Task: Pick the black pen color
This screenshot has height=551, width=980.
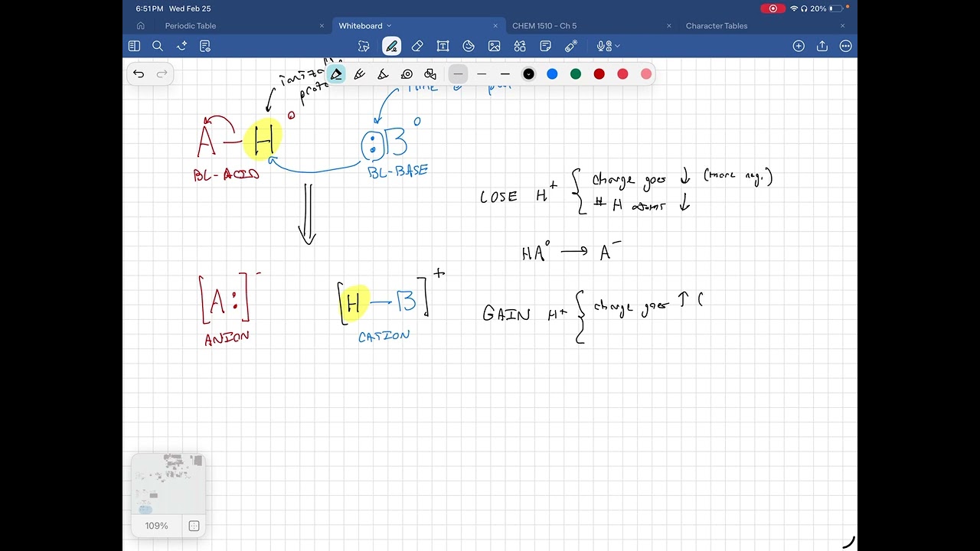Action: click(528, 74)
